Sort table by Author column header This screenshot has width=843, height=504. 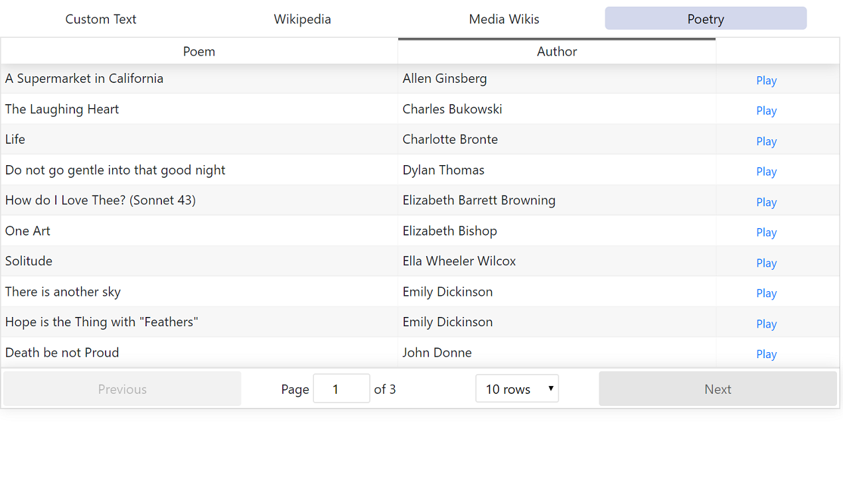(557, 51)
